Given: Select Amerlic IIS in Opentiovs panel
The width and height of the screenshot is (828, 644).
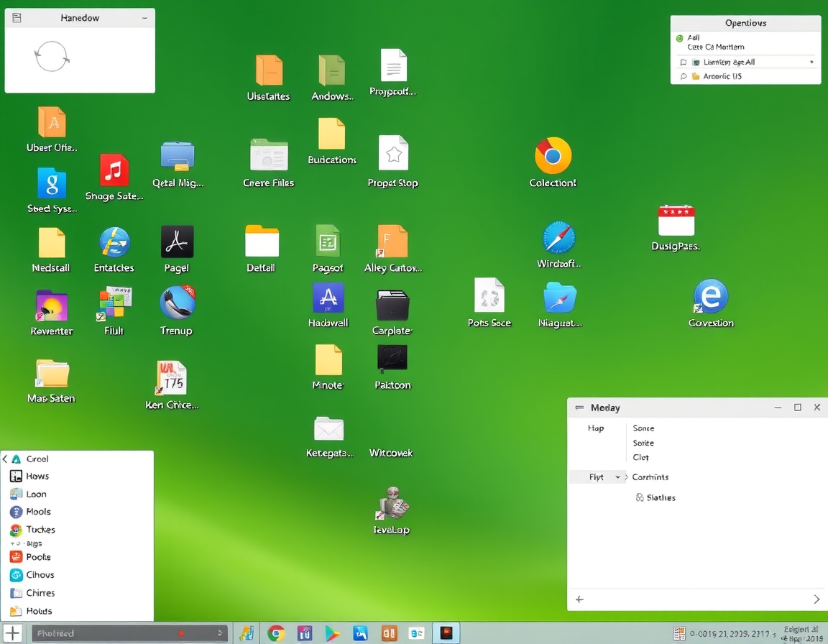Looking at the screenshot, I should [722, 76].
